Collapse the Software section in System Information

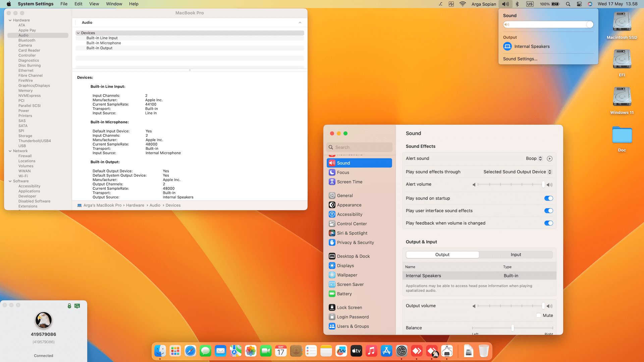(x=10, y=181)
